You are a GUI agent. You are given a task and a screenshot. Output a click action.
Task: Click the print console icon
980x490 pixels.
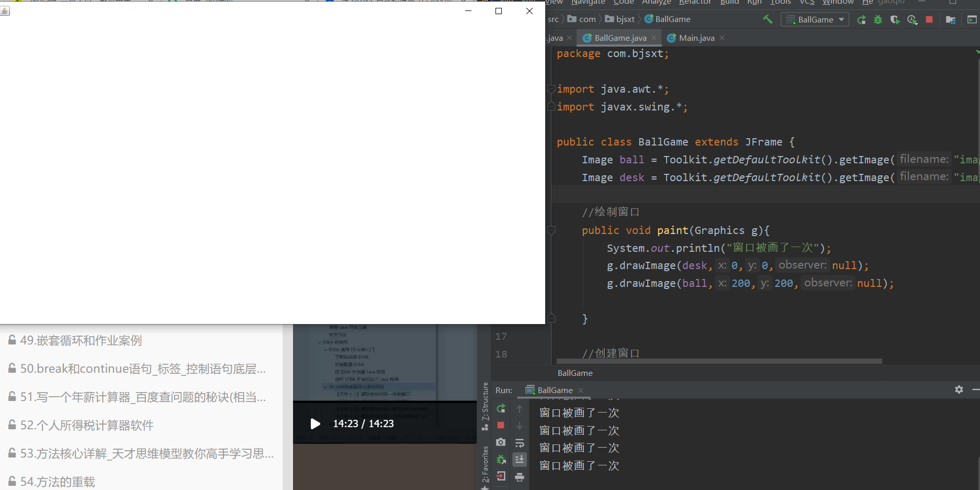click(x=520, y=477)
